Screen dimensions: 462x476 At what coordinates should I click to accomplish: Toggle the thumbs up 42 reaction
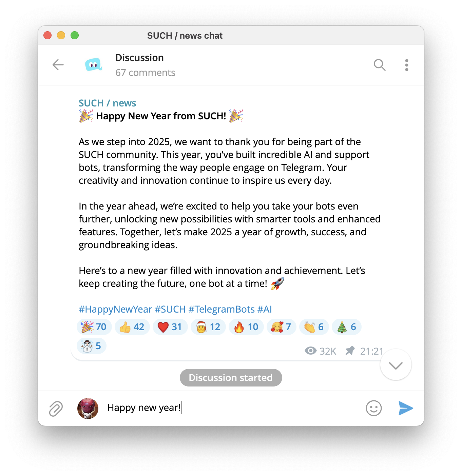tap(132, 327)
